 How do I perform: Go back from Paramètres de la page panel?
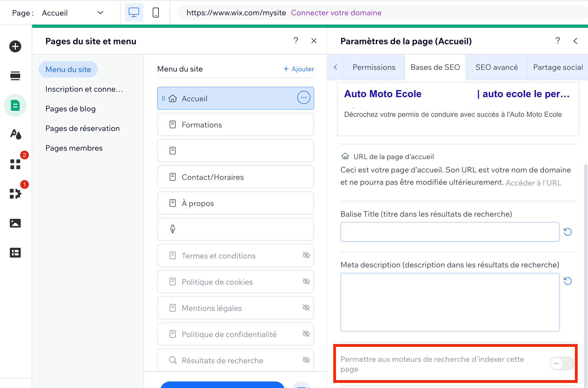click(575, 41)
